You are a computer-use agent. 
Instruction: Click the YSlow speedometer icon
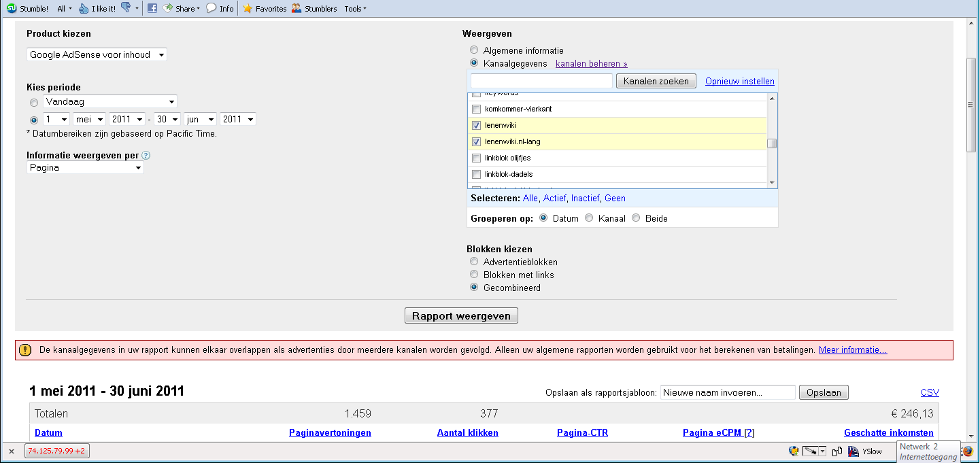(853, 451)
